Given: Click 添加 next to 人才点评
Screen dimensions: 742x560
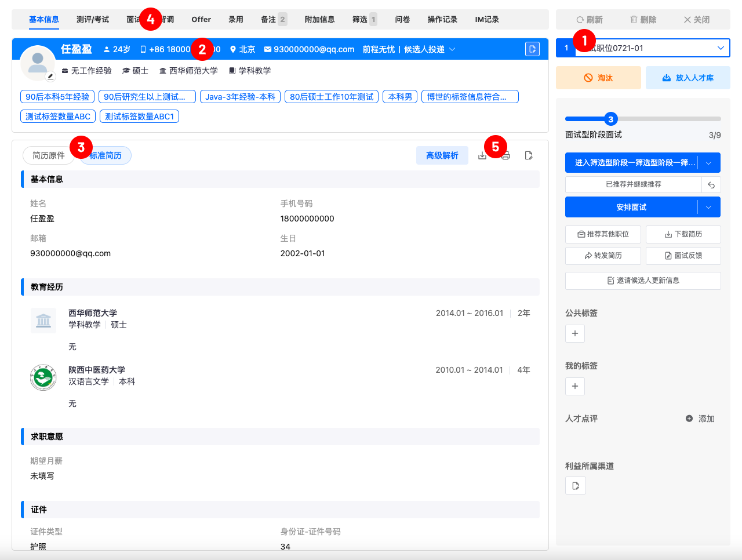Looking at the screenshot, I should coord(700,419).
